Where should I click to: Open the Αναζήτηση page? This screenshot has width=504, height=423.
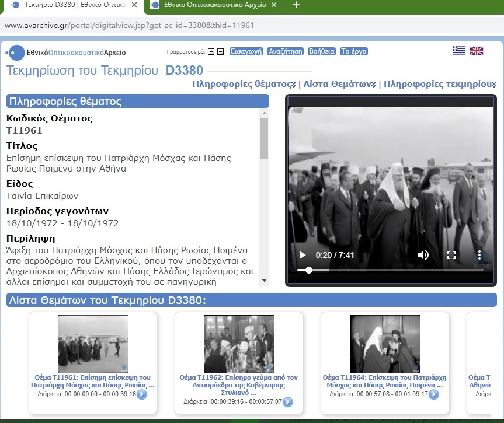tap(286, 51)
